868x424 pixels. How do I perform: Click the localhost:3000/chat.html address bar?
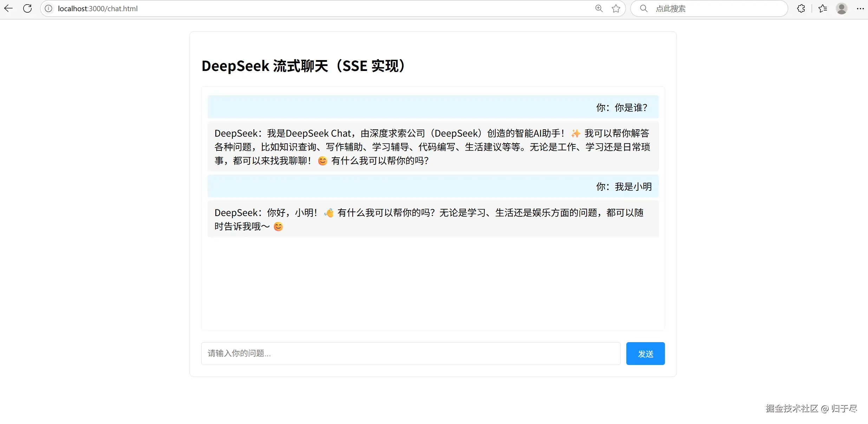coord(316,8)
